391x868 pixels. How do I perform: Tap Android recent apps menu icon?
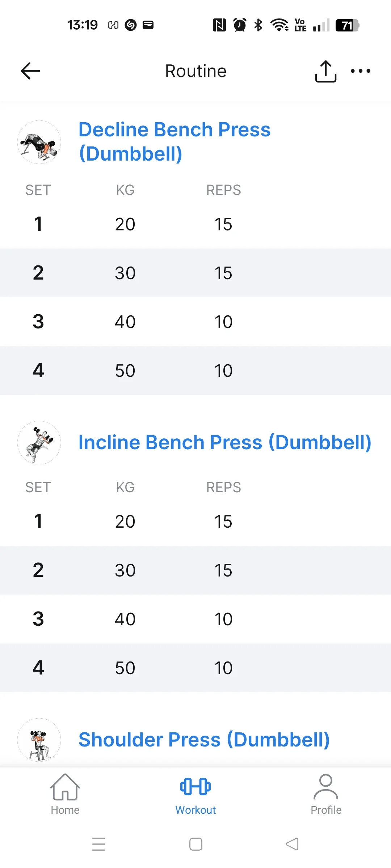pos(99,844)
